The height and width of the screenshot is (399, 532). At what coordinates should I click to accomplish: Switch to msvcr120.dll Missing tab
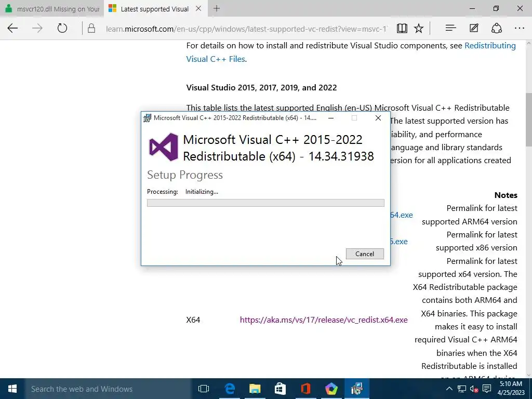[52, 9]
